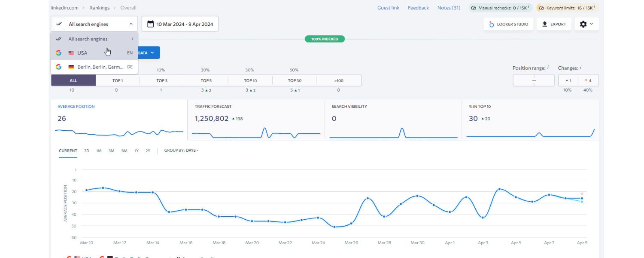Select the Google icon next to USA
Viewport: 644px width, 258px height.
(58, 52)
